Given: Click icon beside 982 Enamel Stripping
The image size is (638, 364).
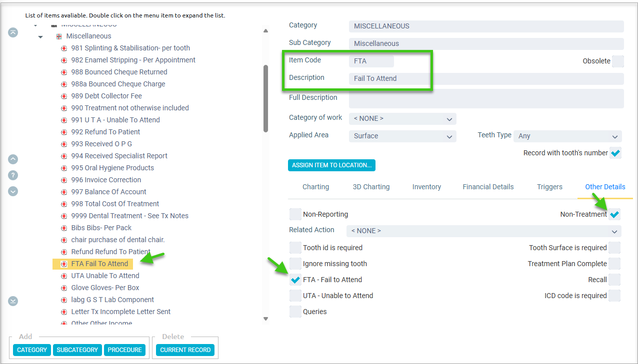Looking at the screenshot, I should pos(64,60).
